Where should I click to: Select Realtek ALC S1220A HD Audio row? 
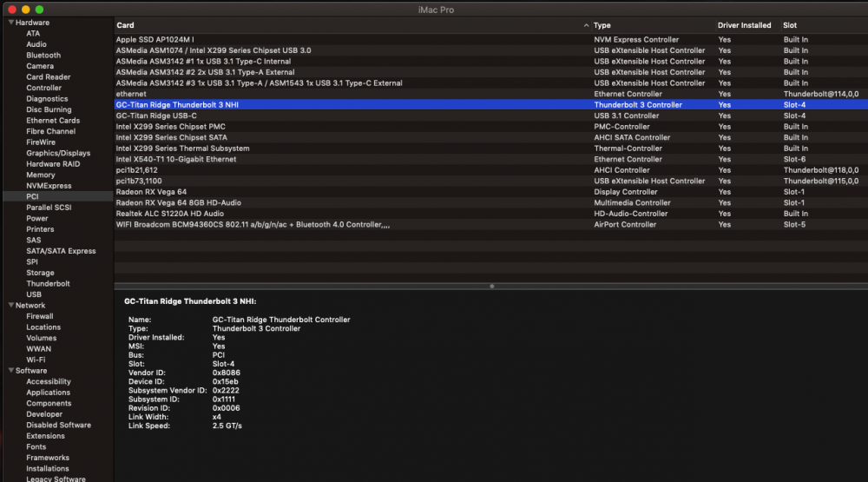(x=491, y=214)
